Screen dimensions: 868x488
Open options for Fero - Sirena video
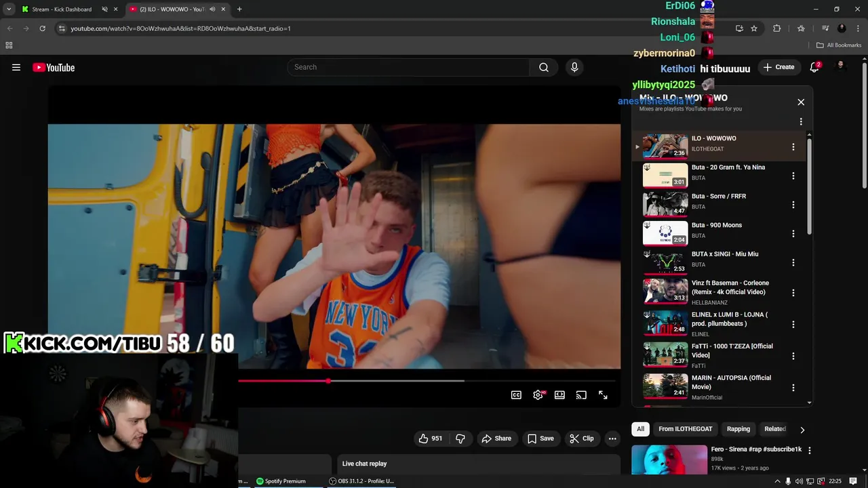click(x=809, y=450)
